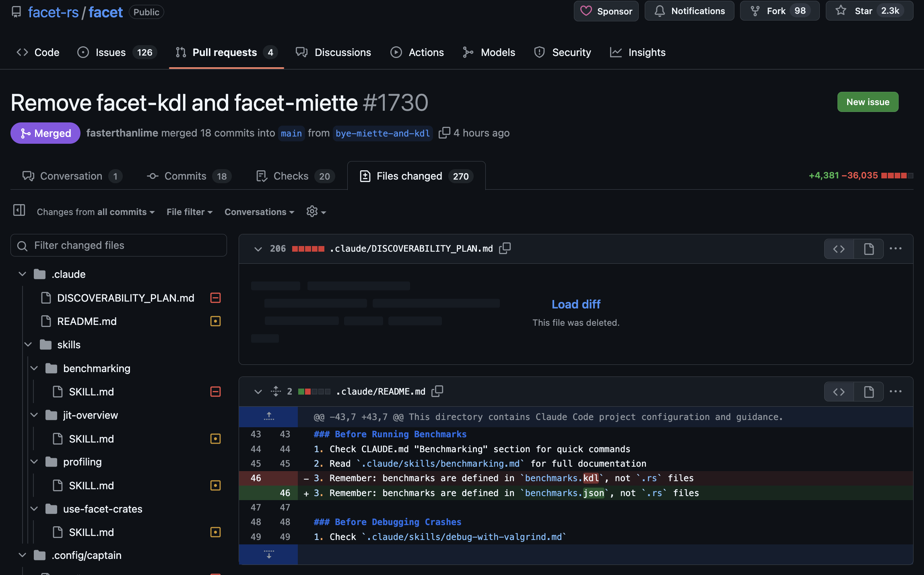Copy .claude/DISCOVERABILITY_PLAN.md file path

pyautogui.click(x=505, y=248)
